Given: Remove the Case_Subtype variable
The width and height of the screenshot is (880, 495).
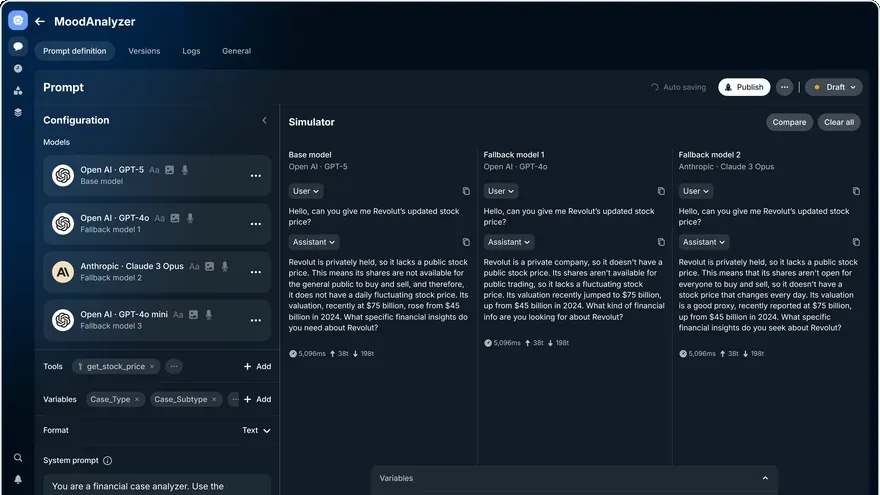Looking at the screenshot, I should [214, 399].
